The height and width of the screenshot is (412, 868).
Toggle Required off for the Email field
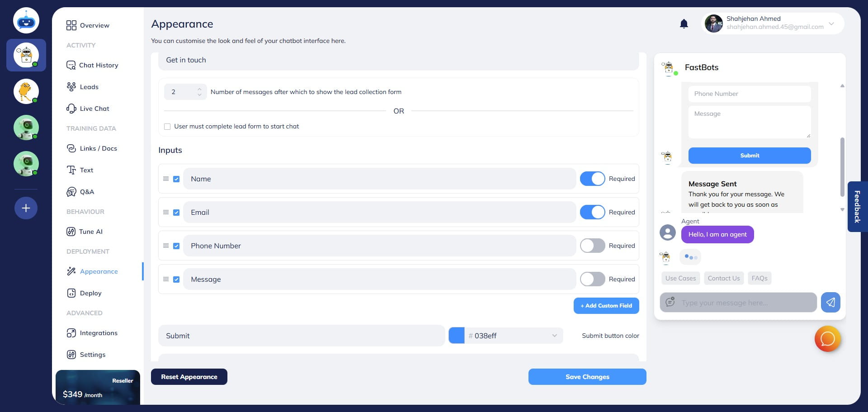592,212
